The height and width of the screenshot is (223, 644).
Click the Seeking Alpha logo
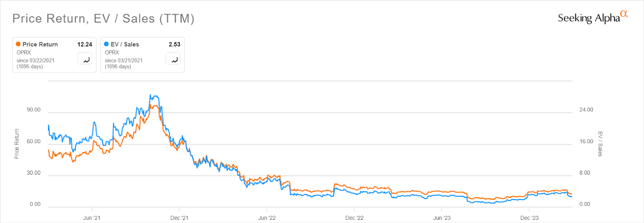(592, 17)
